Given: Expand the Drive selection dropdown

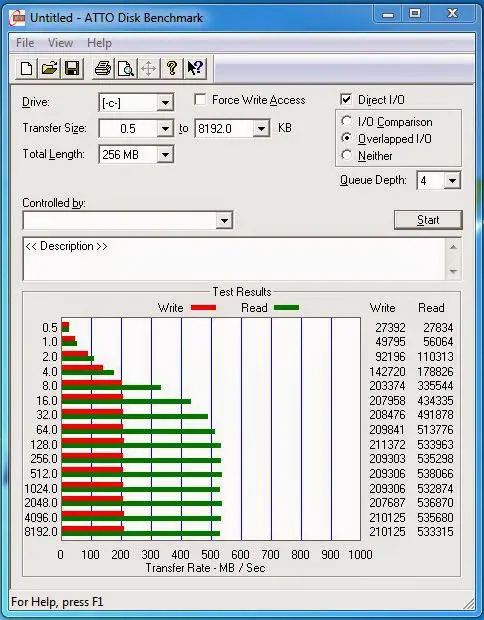Looking at the screenshot, I should point(165,103).
